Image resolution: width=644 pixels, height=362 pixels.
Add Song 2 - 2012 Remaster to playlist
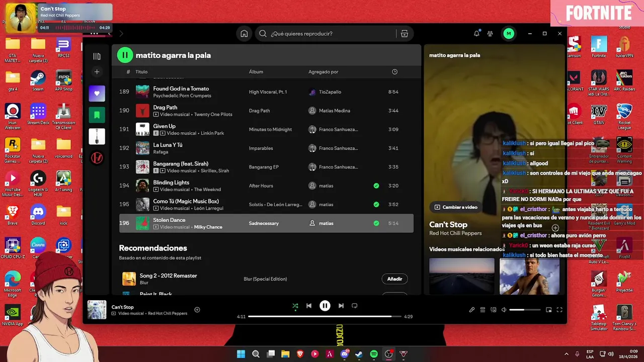tap(394, 279)
